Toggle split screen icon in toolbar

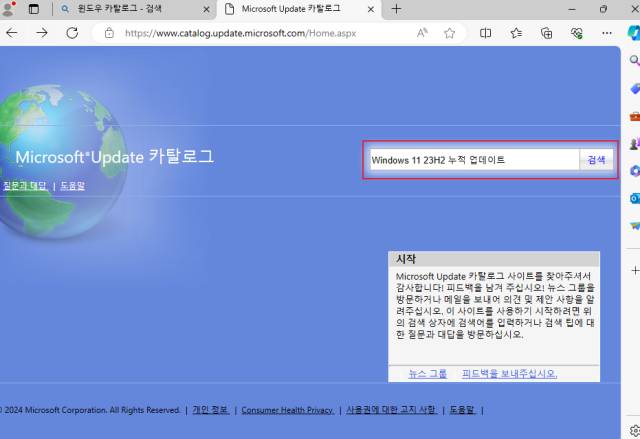click(x=485, y=33)
